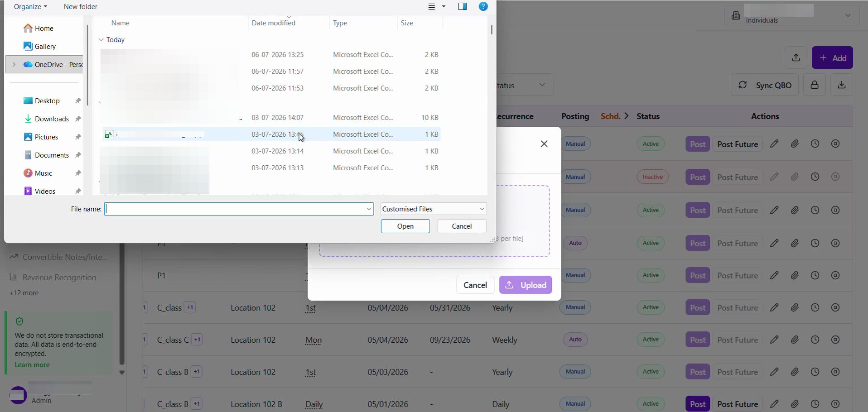Open history clock icon in Weekly row
Image resolution: width=868 pixels, height=412 pixels.
tap(815, 340)
